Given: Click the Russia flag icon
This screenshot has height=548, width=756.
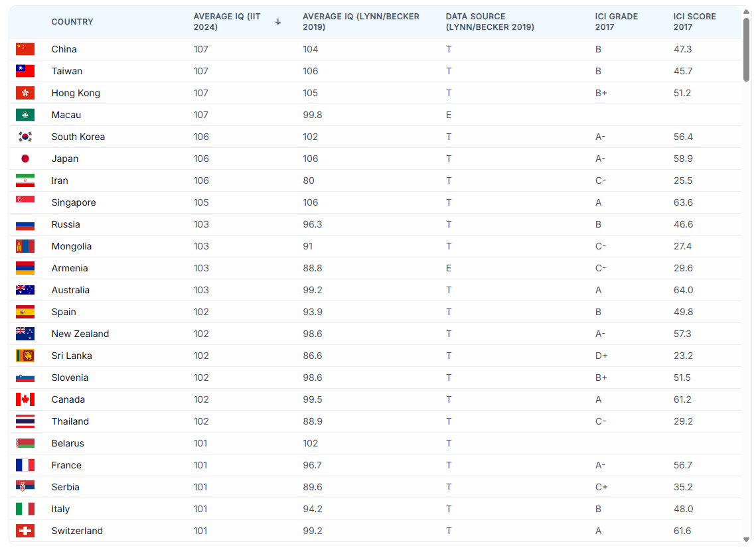Looking at the screenshot, I should 25,225.
